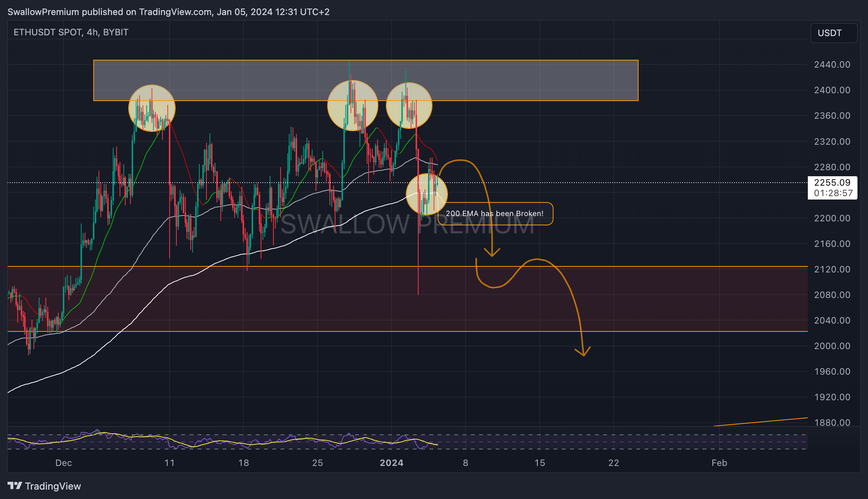
Task: Click the 2200.00 price axis label
Action: [x=832, y=218]
